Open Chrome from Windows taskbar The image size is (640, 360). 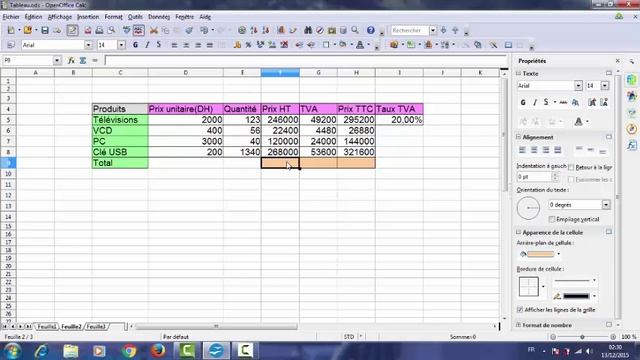129,351
